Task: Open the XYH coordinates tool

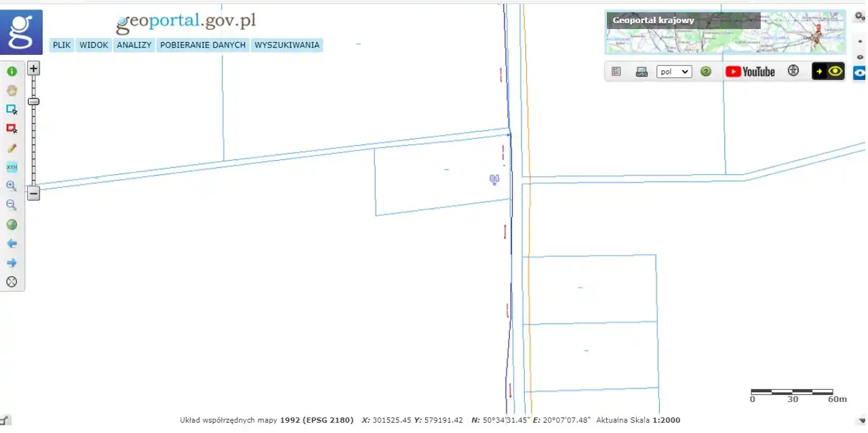Action: 12,167
